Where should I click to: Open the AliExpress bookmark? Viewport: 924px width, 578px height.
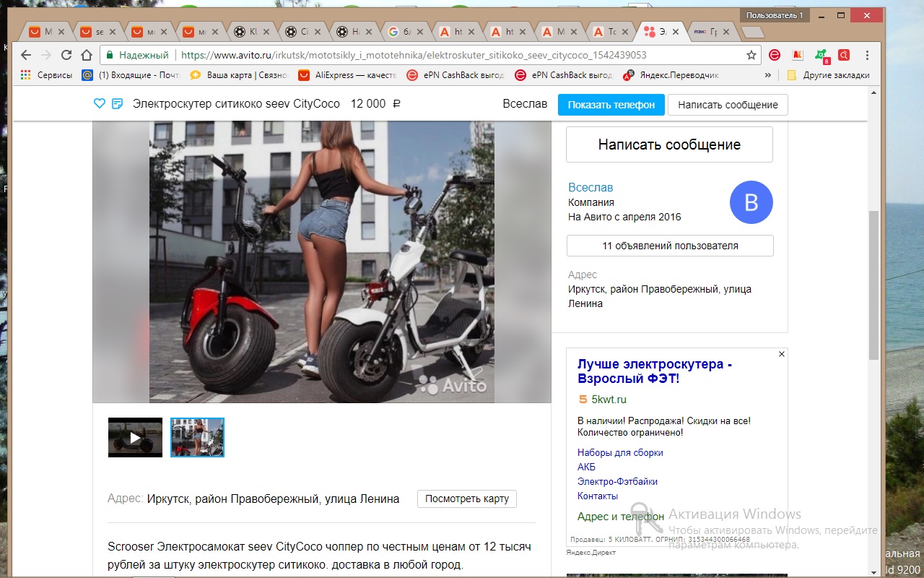pyautogui.click(x=348, y=75)
